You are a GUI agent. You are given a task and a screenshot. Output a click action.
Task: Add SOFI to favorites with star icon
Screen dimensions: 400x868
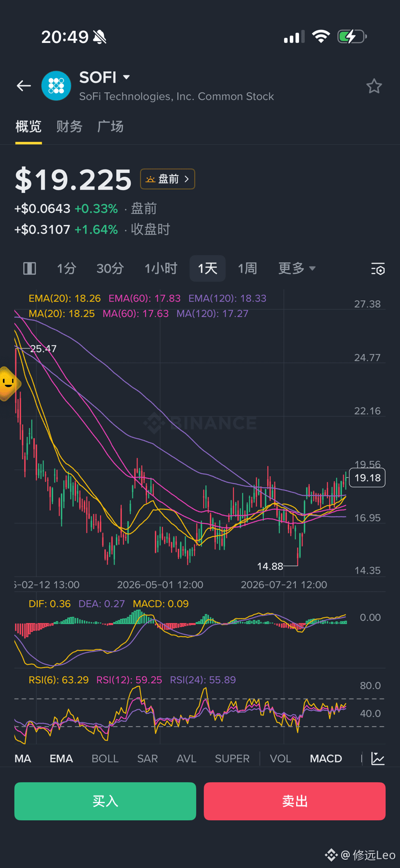tap(374, 86)
